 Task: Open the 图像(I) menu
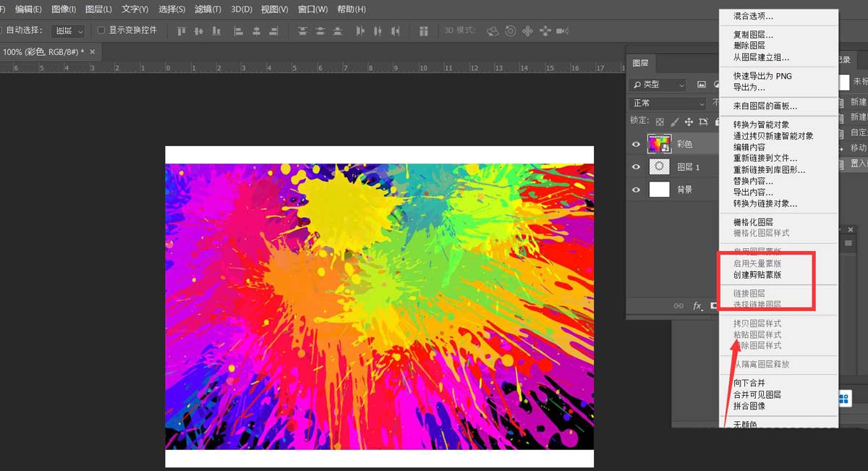64,9
